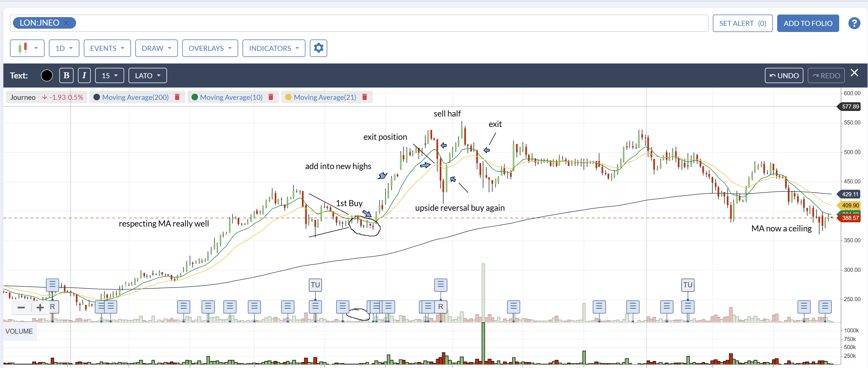Zoom out with the minus button
The height and width of the screenshot is (368, 868).
click(x=21, y=307)
